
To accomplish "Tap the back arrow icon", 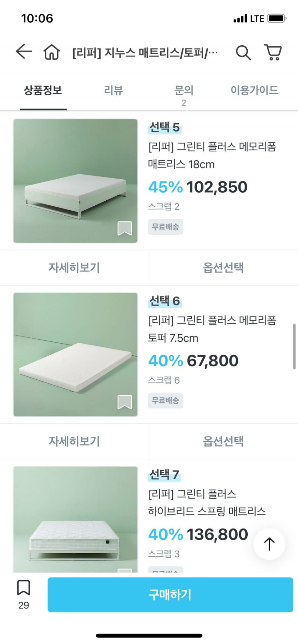I will coord(24,52).
